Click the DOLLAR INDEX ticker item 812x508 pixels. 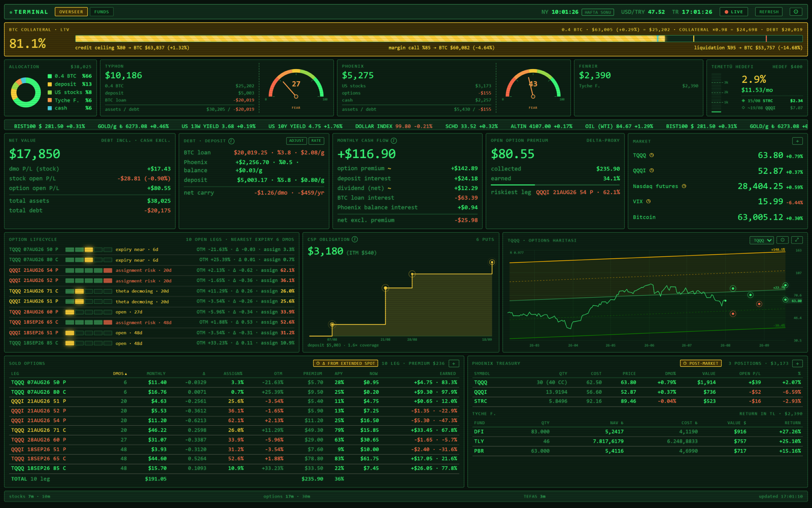click(394, 126)
